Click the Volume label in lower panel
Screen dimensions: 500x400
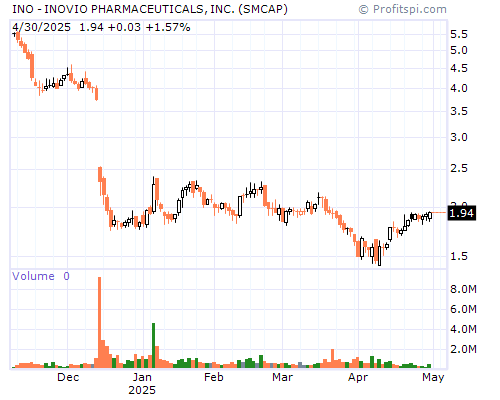pos(33,276)
